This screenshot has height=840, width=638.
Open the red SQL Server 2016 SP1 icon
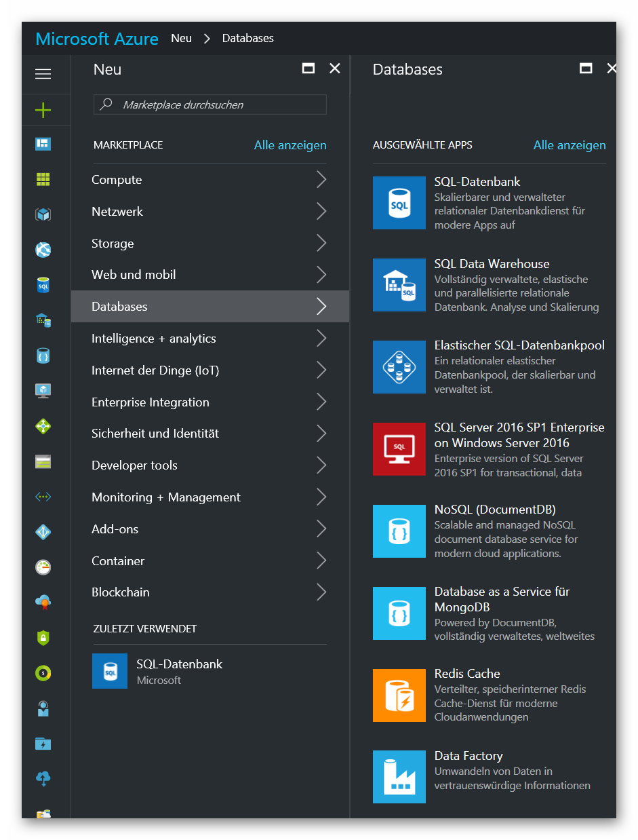click(399, 449)
